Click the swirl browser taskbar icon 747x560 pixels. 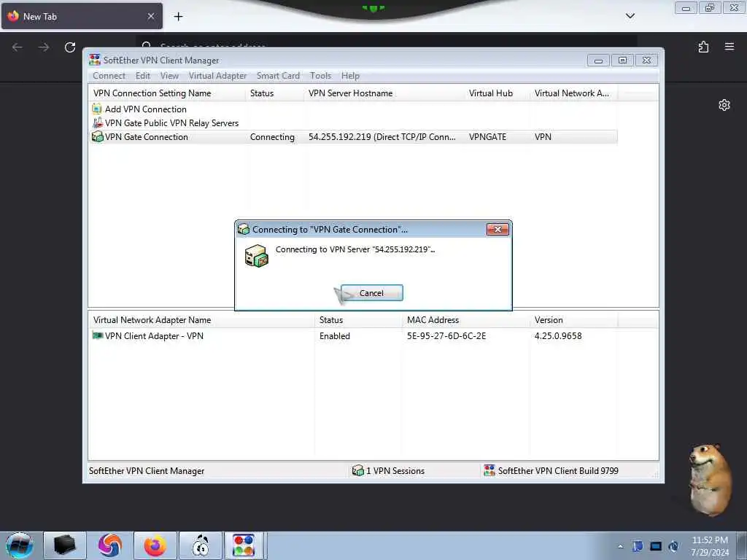tap(110, 545)
